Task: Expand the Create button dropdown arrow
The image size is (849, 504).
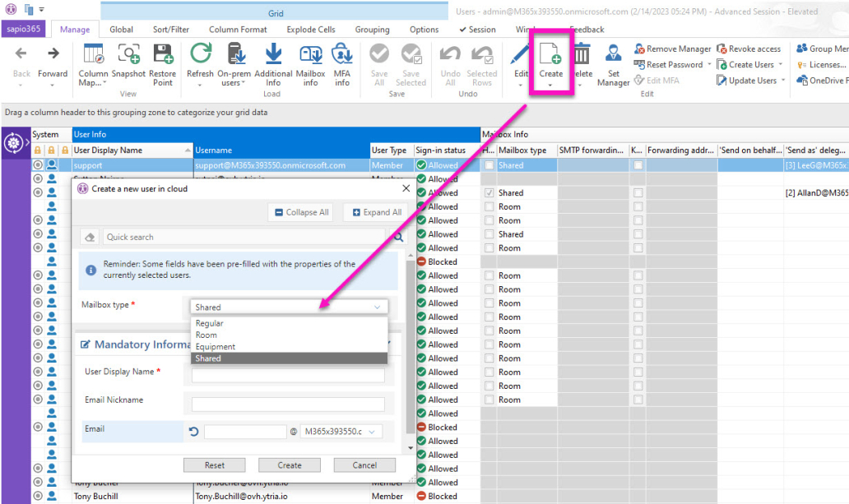Action: (550, 85)
